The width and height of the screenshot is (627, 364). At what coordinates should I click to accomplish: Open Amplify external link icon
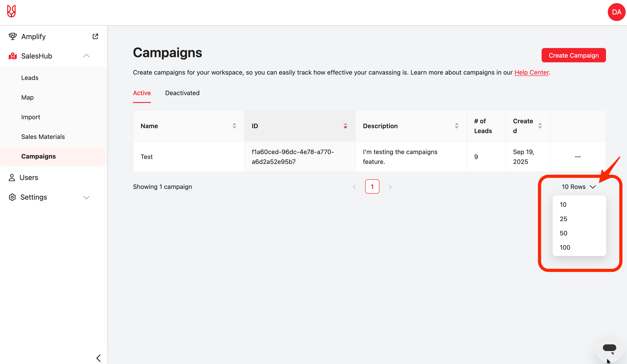point(95,37)
